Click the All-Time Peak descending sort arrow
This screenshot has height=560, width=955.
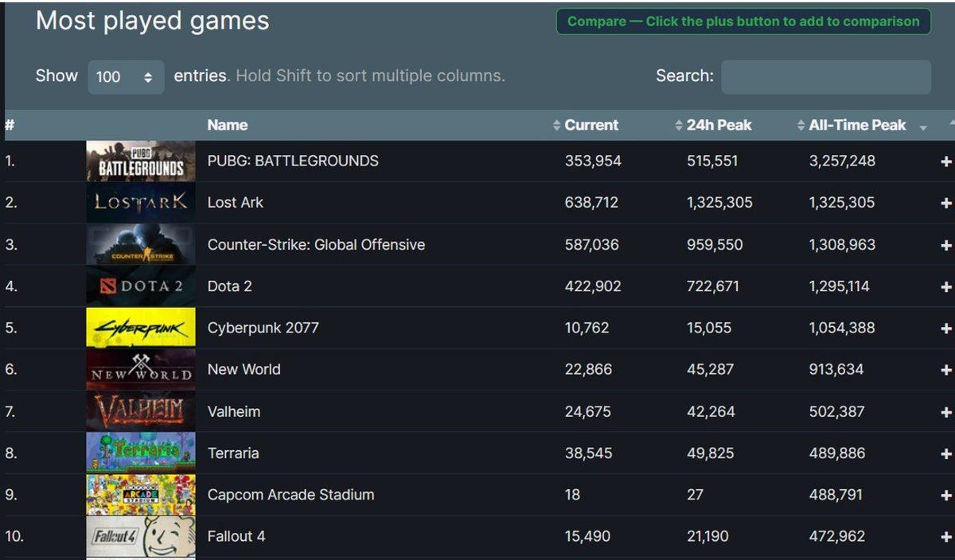point(922,129)
